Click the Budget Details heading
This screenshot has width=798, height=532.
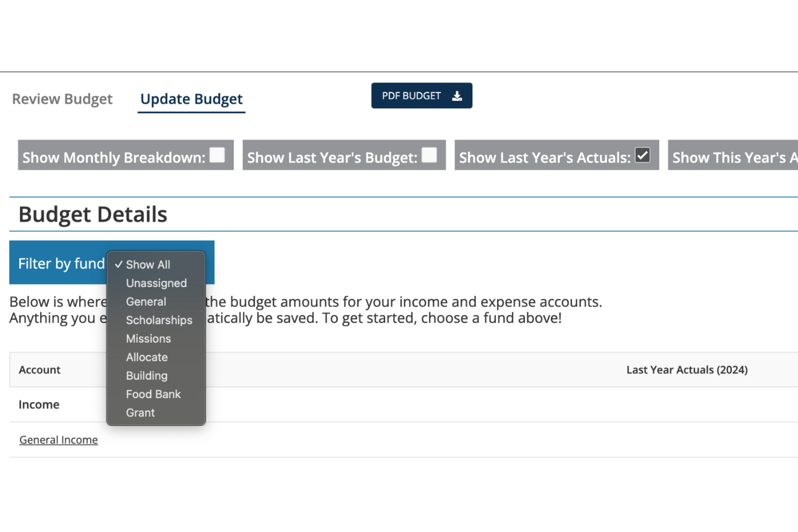[x=93, y=215]
